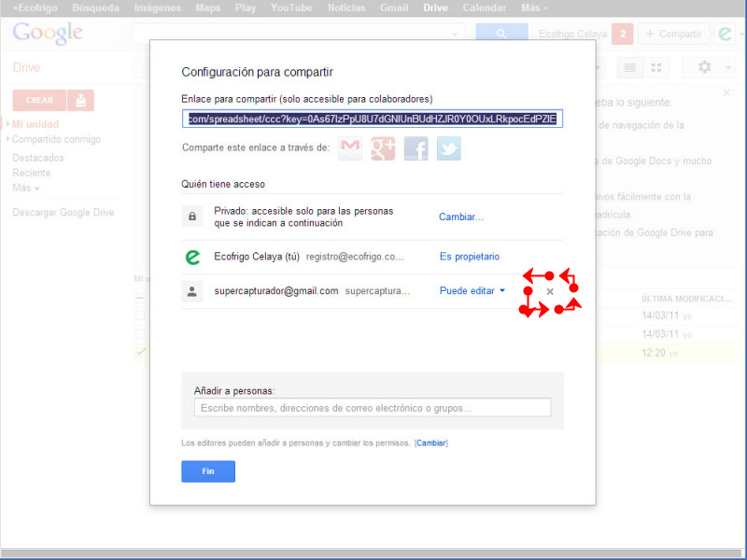Open Puede editar permission dropdown

472,291
